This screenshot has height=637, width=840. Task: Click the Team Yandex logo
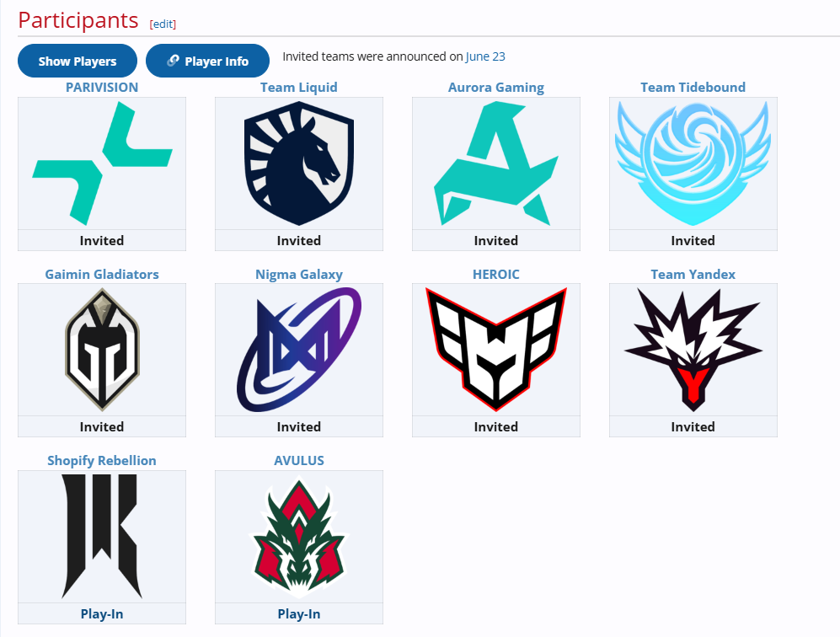coord(693,350)
